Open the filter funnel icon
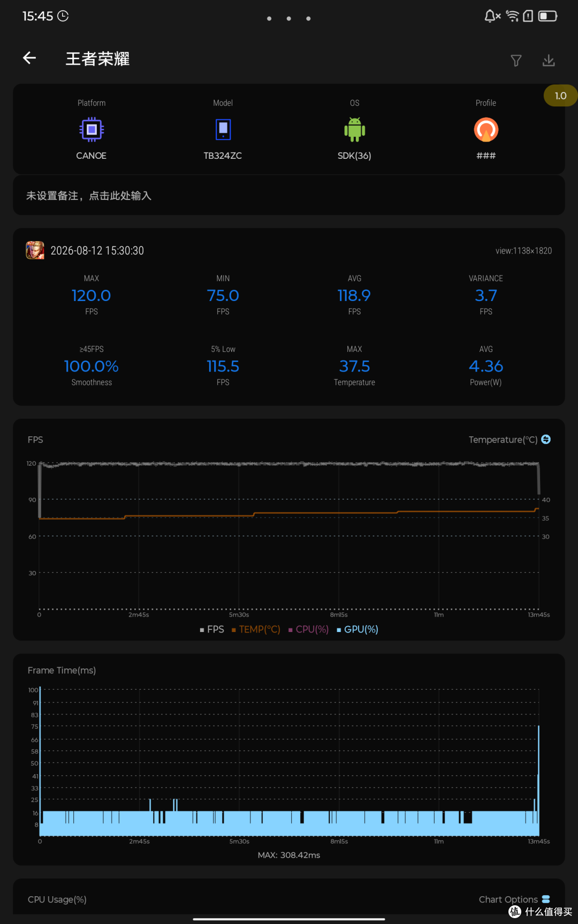 (516, 60)
